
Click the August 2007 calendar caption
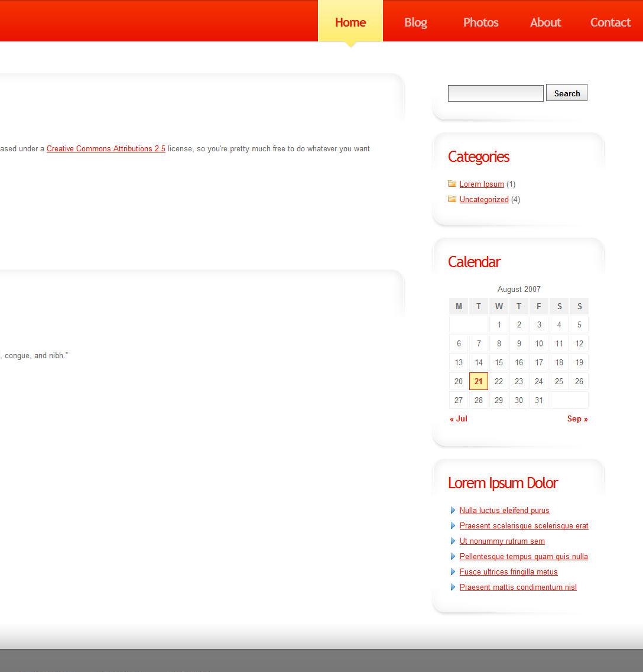(519, 289)
